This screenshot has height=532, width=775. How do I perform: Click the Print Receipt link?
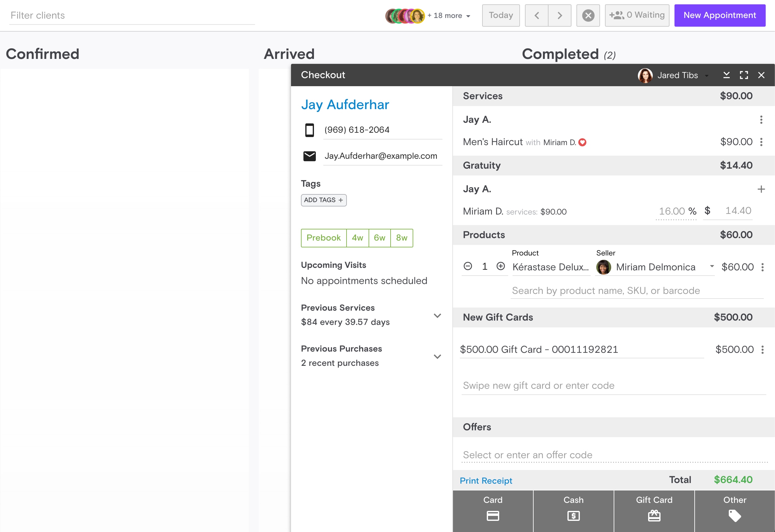point(486,480)
